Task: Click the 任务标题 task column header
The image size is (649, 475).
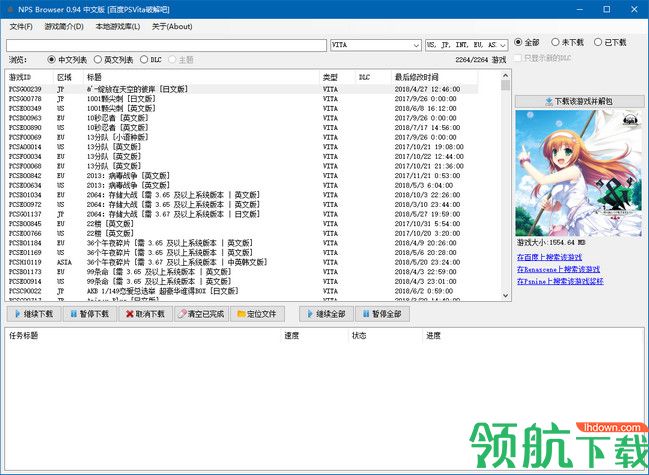Action: 143,336
